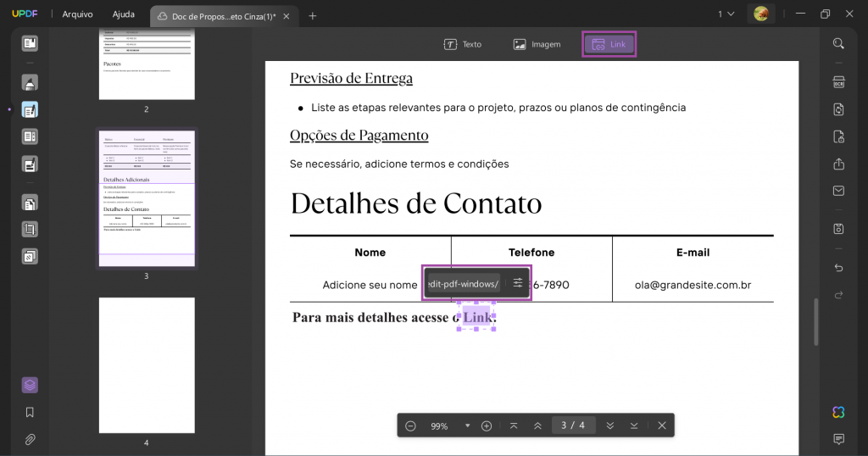Select the Texto edit tool
The height and width of the screenshot is (456, 868).
tap(463, 44)
